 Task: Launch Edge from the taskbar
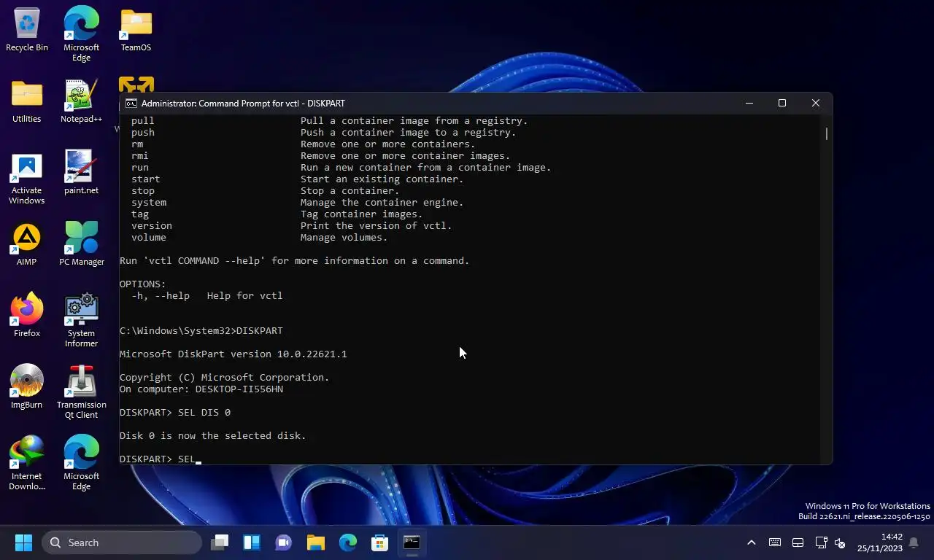click(x=348, y=542)
